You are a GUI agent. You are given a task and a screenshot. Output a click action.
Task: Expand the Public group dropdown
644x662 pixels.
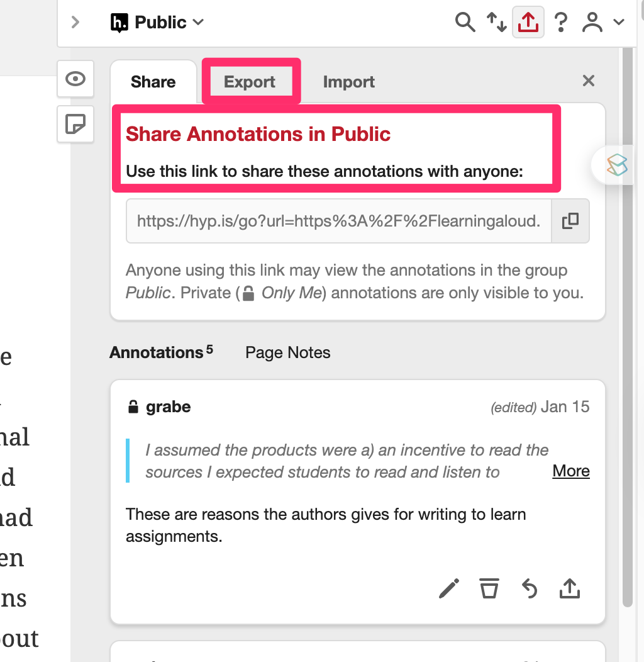click(x=158, y=23)
